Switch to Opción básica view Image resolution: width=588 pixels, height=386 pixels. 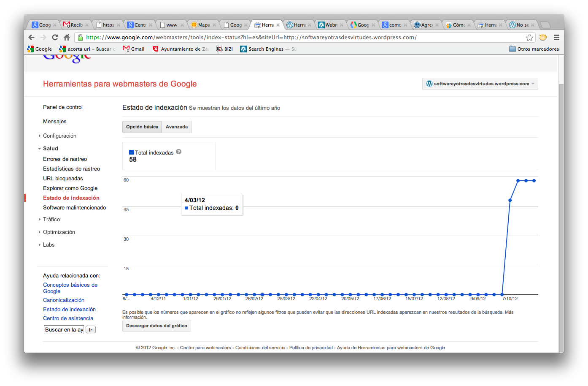pos(142,127)
